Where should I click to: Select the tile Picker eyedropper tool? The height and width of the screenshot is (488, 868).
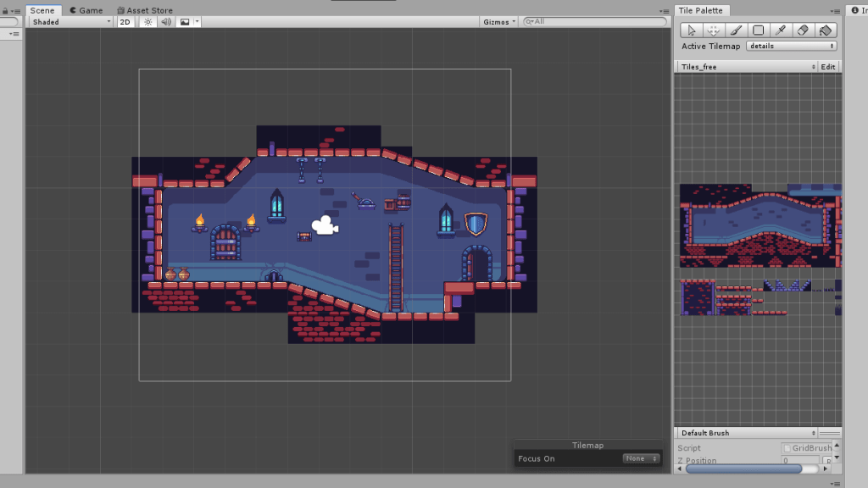(x=781, y=30)
